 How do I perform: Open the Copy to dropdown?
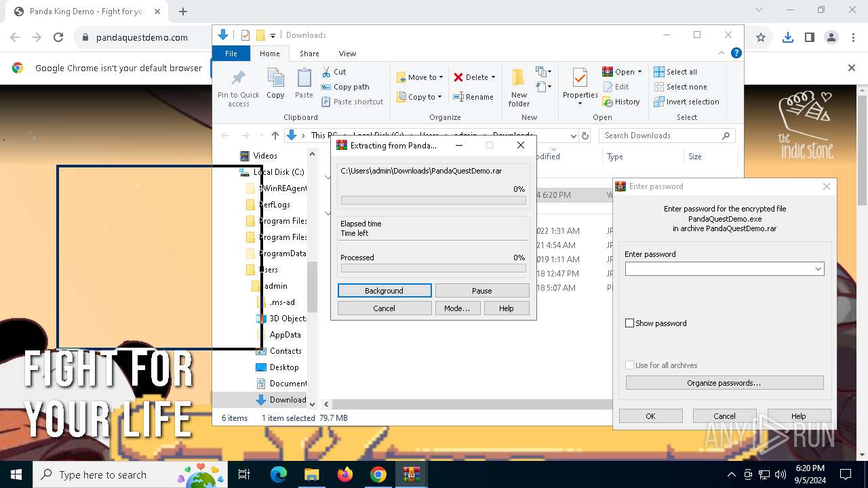point(419,97)
